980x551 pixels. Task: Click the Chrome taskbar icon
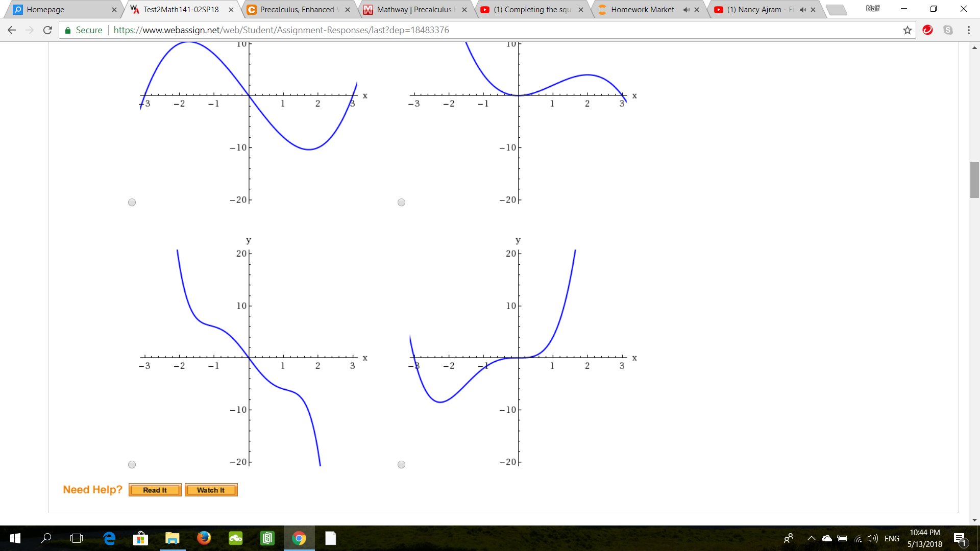click(x=299, y=538)
